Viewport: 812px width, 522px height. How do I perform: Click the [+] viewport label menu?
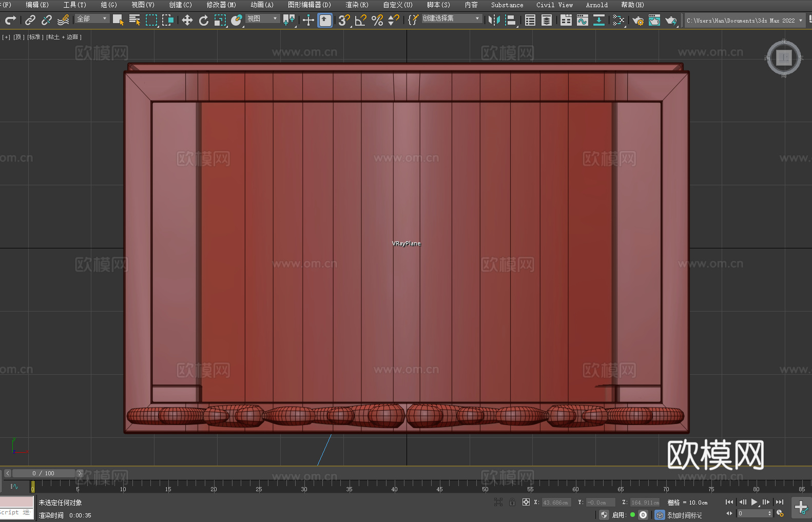[6, 37]
